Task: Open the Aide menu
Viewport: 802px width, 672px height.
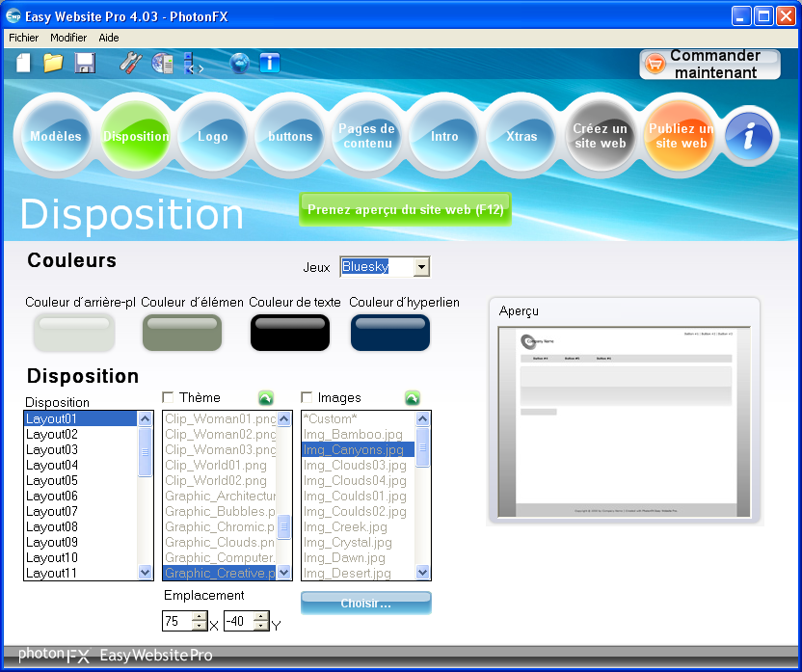Action: point(109,38)
